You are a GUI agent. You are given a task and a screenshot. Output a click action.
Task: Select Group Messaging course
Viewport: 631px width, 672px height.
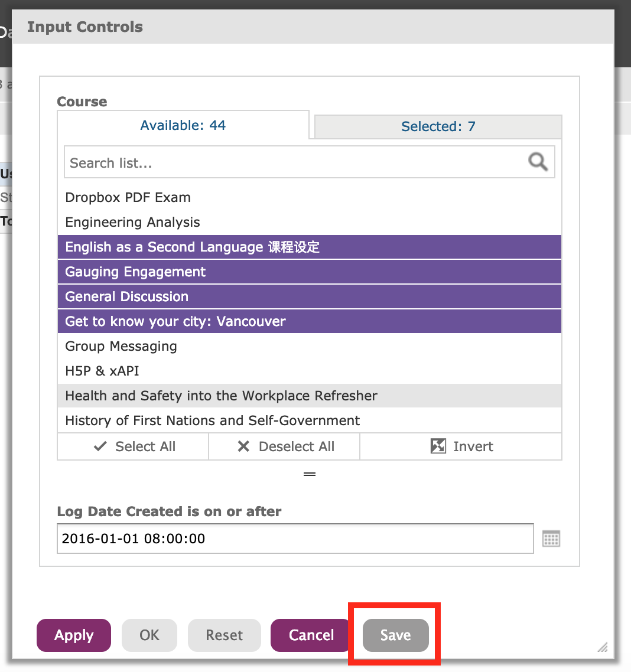[310, 346]
